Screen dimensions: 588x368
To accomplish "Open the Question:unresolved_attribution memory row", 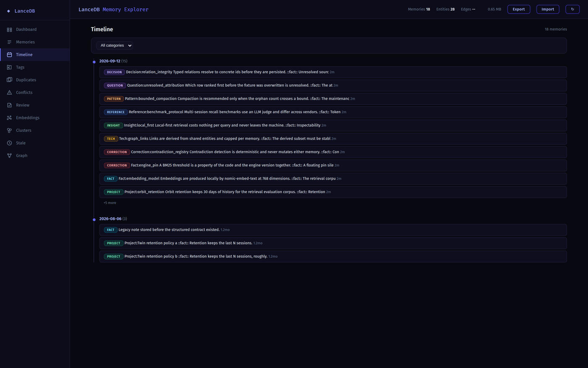I will pyautogui.click(x=333, y=85).
